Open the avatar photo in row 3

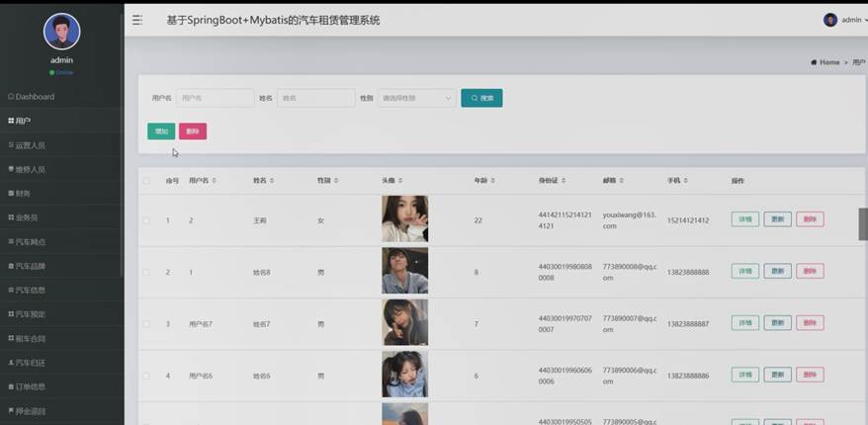pos(404,322)
